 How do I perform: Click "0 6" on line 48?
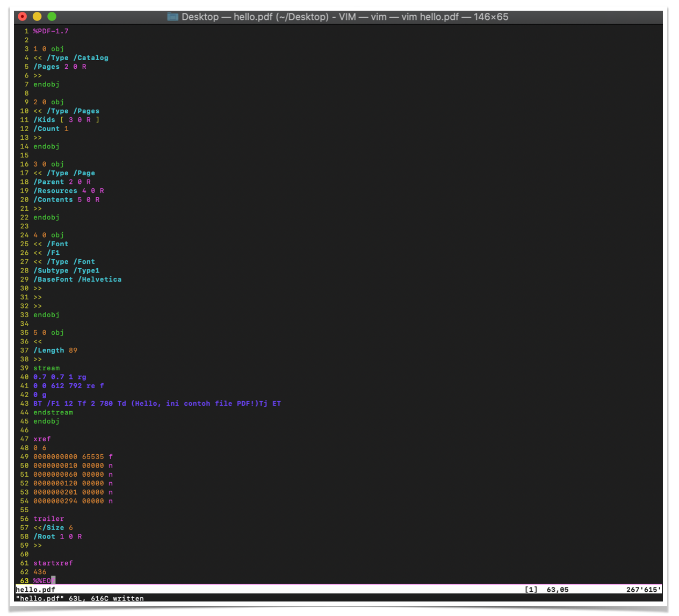(40, 448)
